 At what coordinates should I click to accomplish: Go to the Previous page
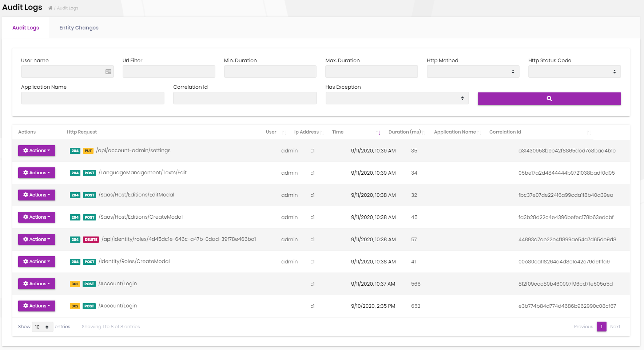[x=583, y=327]
